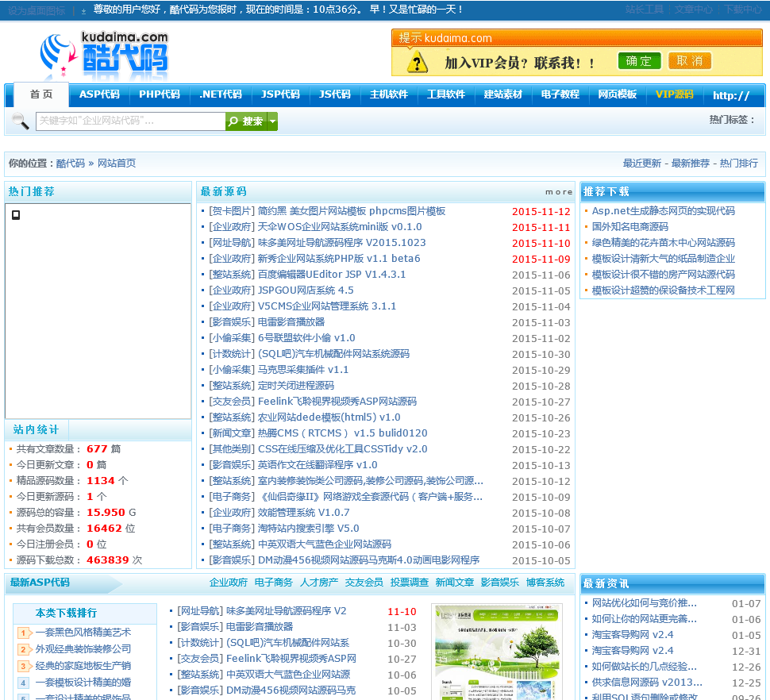Open 马克思采集插件 v1.1 entry
This screenshot has width=770, height=700.
click(x=303, y=370)
